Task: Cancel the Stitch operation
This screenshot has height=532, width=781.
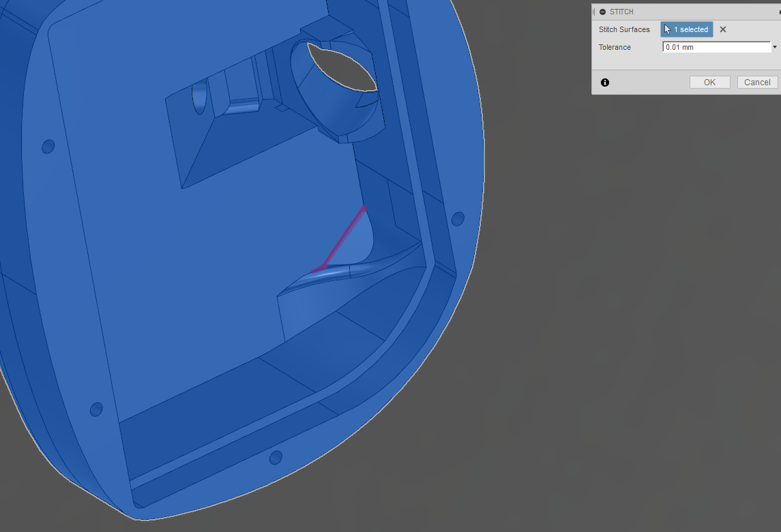Action: point(756,82)
